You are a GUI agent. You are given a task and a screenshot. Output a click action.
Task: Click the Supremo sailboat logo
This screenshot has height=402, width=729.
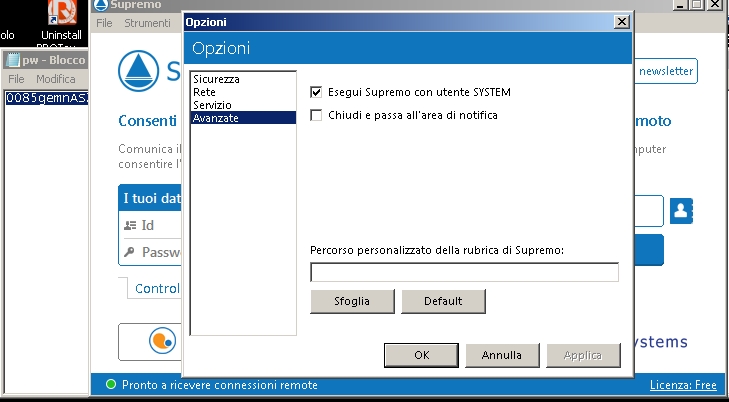(138, 71)
